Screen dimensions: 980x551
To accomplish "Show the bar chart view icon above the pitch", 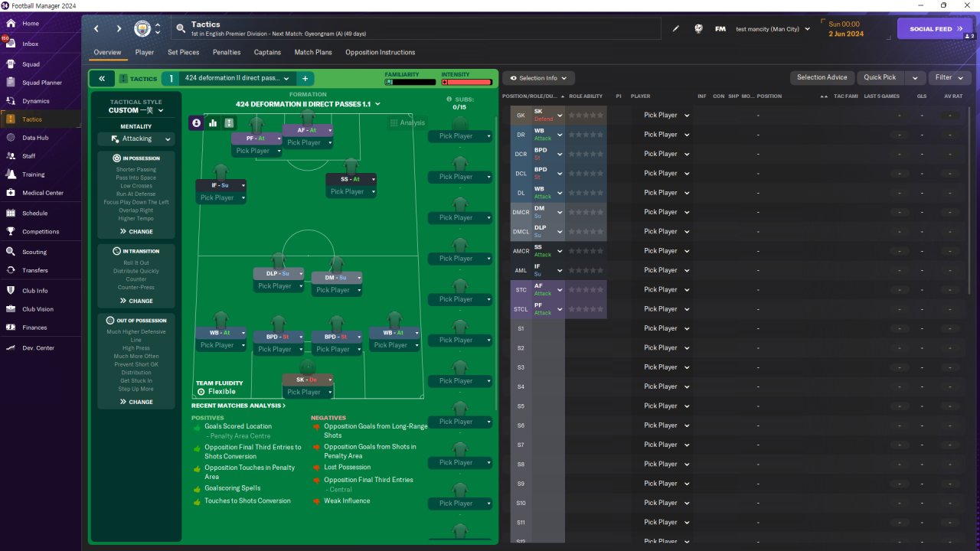I will coord(213,122).
